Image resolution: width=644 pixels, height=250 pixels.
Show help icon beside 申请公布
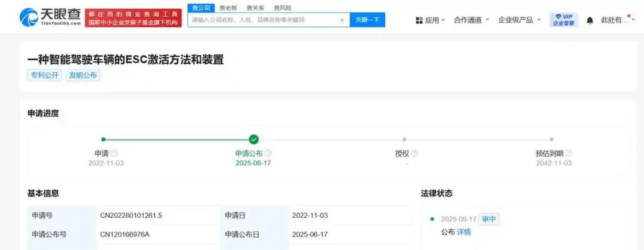tap(268, 153)
